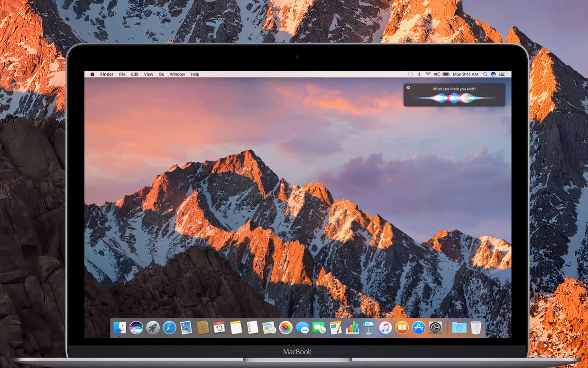Click the Siri icon in menu bar
This screenshot has width=588, height=368.
(494, 74)
